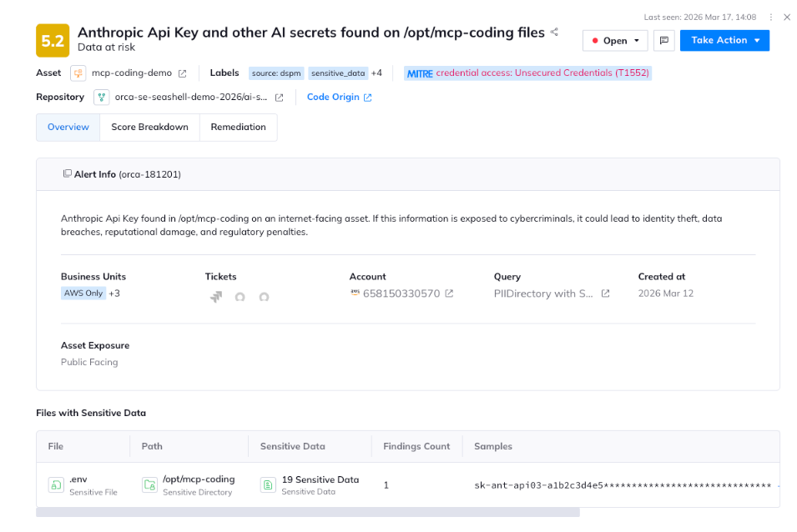Image resolution: width=797 pixels, height=532 pixels.
Task: Open the Remediation tab
Action: click(239, 128)
